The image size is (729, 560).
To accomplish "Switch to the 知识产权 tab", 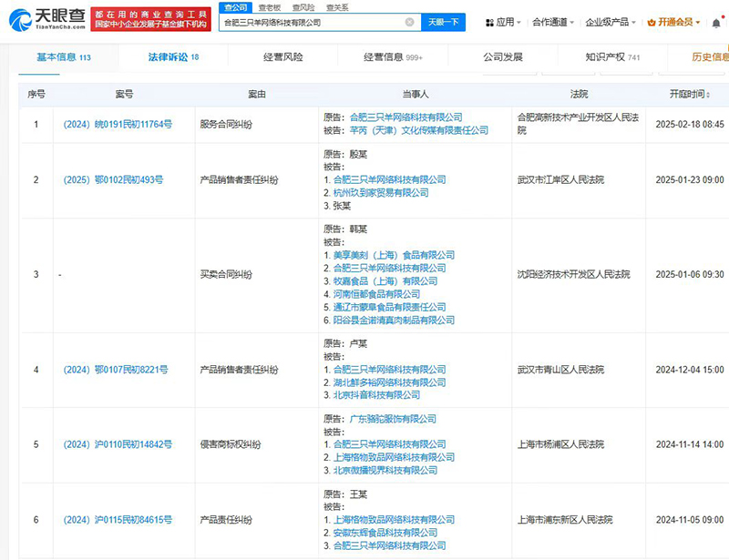I will pyautogui.click(x=612, y=57).
